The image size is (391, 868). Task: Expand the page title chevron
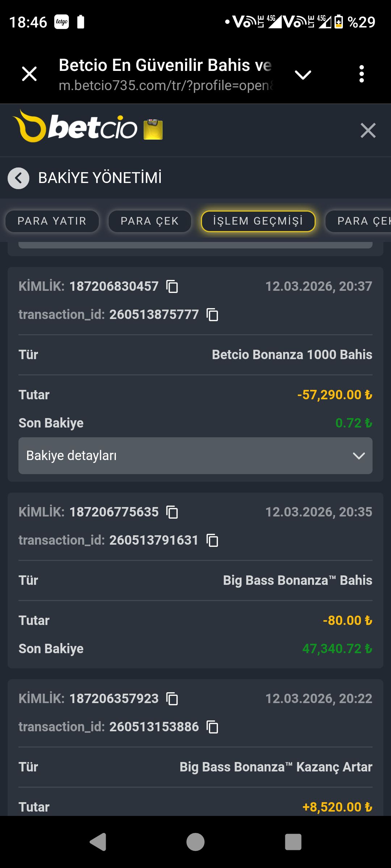point(303,75)
